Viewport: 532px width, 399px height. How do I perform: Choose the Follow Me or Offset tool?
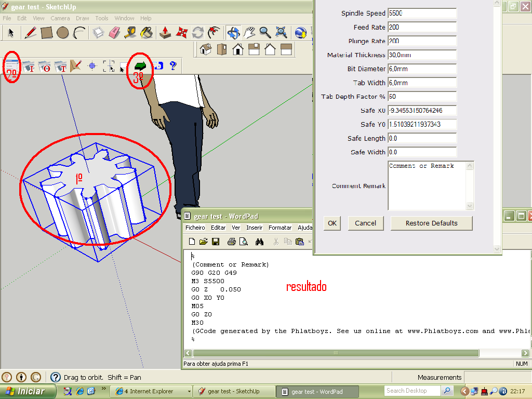[214, 33]
